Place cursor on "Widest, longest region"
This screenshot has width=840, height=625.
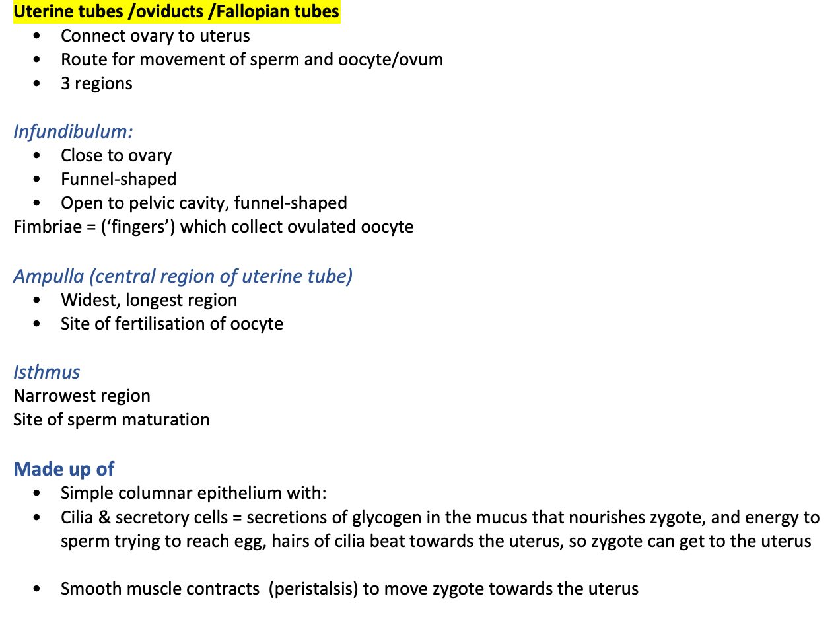[149, 300]
